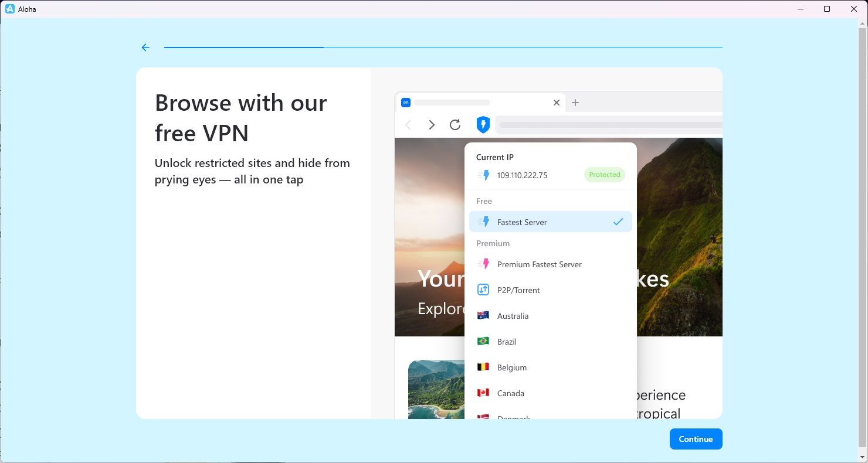Click the 'Browse with our free VPN' heading

coord(241,118)
